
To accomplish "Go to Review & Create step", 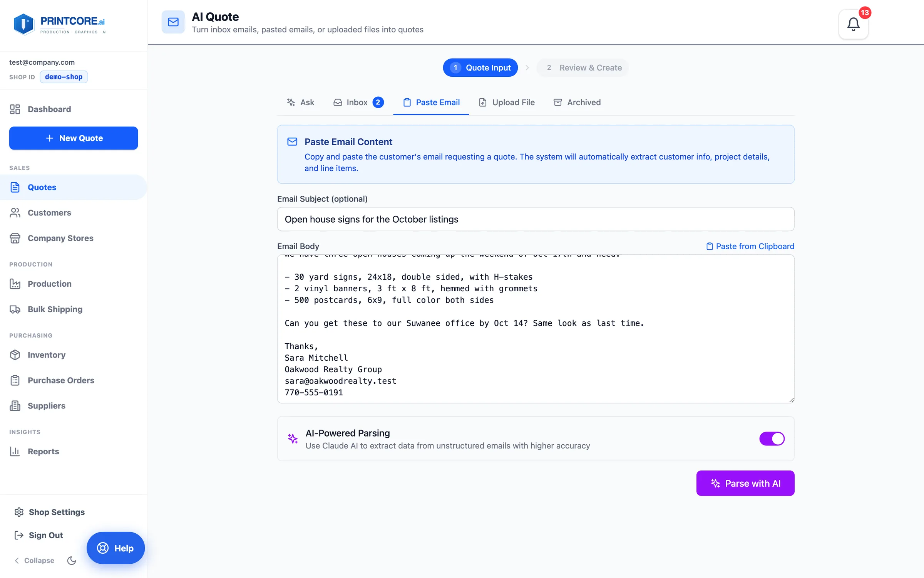I will [x=583, y=68].
